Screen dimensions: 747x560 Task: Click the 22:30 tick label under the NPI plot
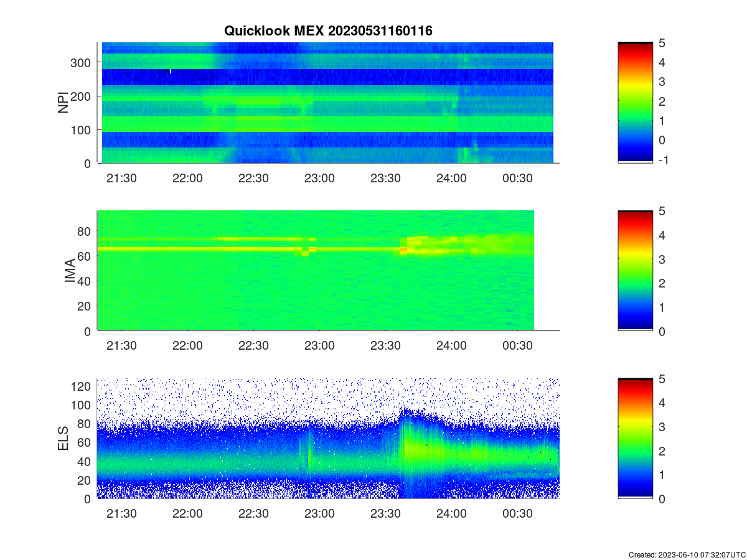pyautogui.click(x=253, y=178)
